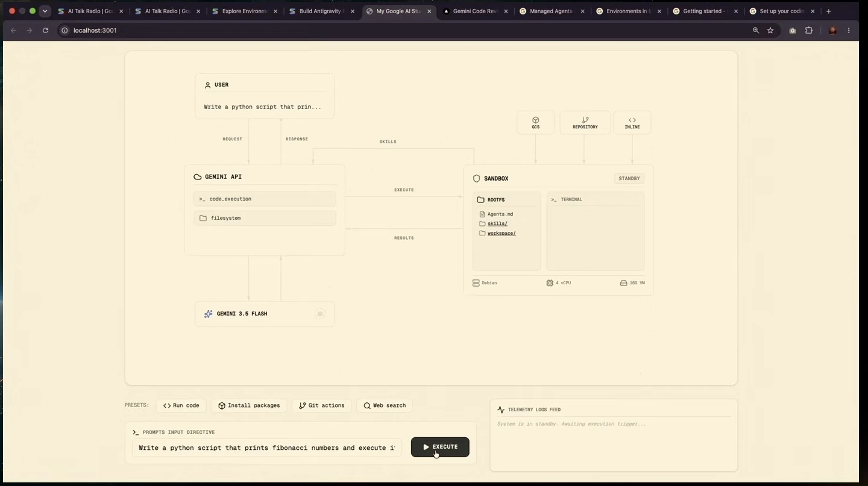The width and height of the screenshot is (868, 486).
Task: Toggle the Gemini 3.5 Flash status indicator
Action: pos(320,314)
